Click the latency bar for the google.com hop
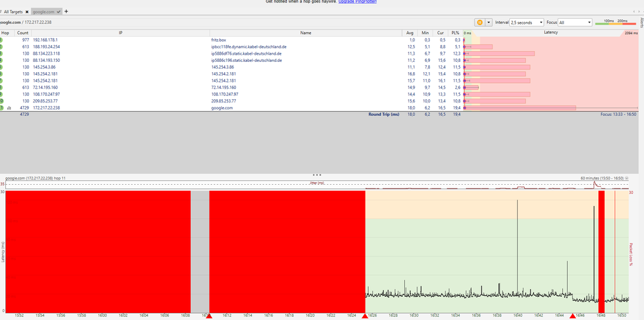The height and width of the screenshot is (320, 644). pos(520,108)
